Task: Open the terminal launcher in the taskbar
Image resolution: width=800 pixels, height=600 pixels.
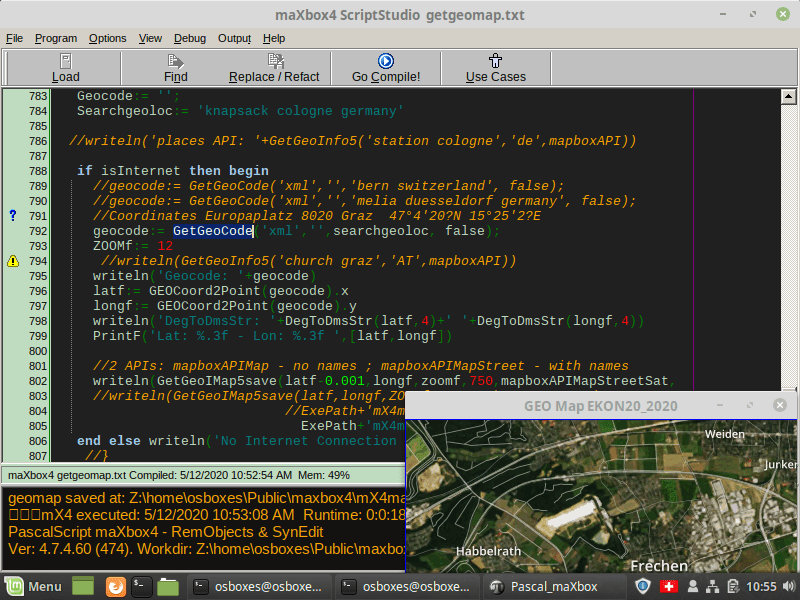Action: [x=142, y=586]
